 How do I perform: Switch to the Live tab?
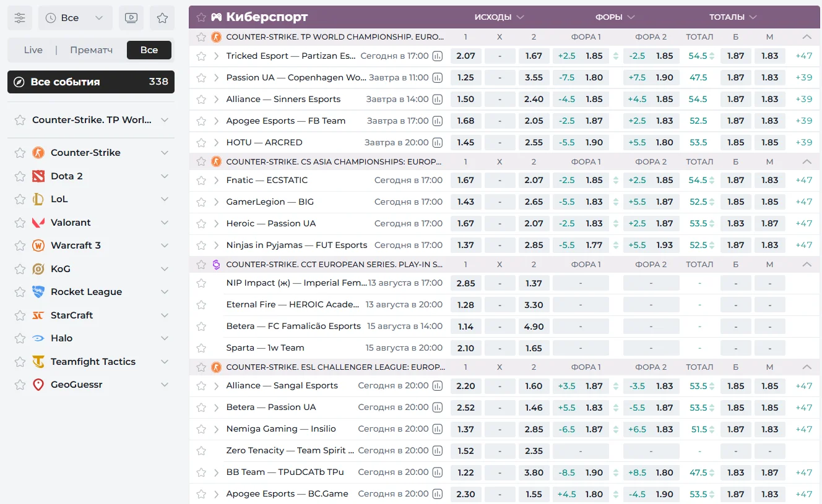[x=33, y=50]
